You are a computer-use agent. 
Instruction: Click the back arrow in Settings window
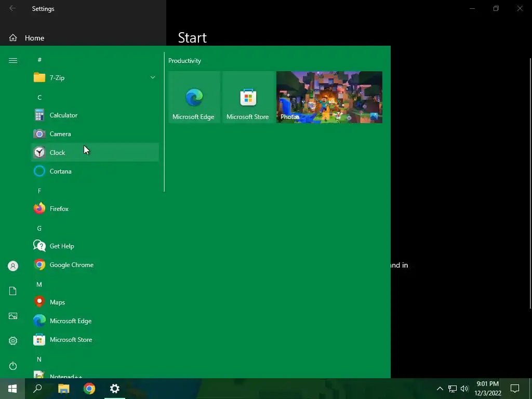(12, 8)
